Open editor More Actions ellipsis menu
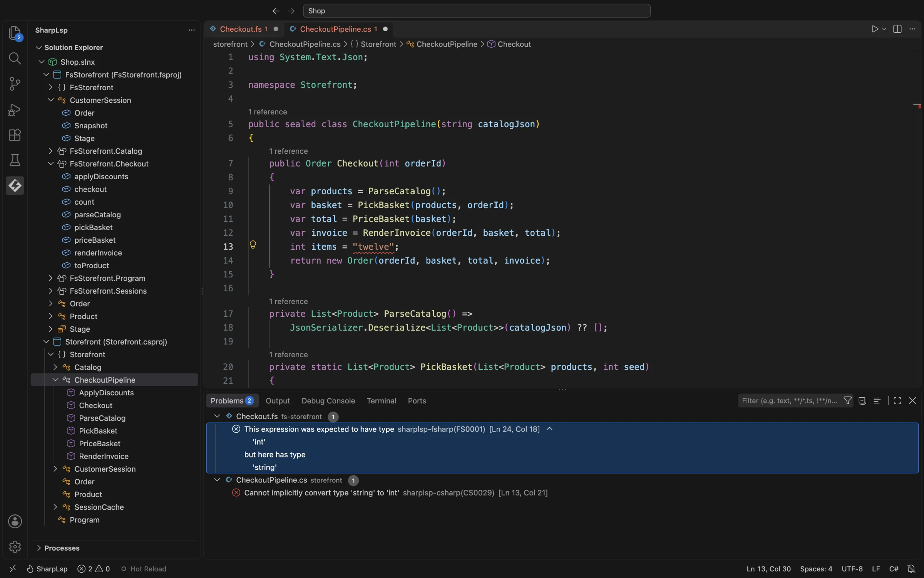 point(912,29)
